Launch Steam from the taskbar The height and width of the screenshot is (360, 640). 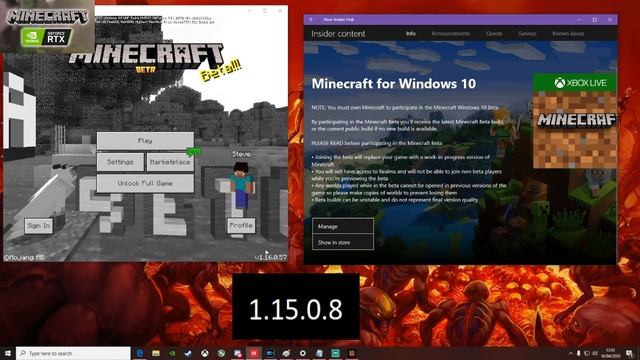(x=188, y=353)
